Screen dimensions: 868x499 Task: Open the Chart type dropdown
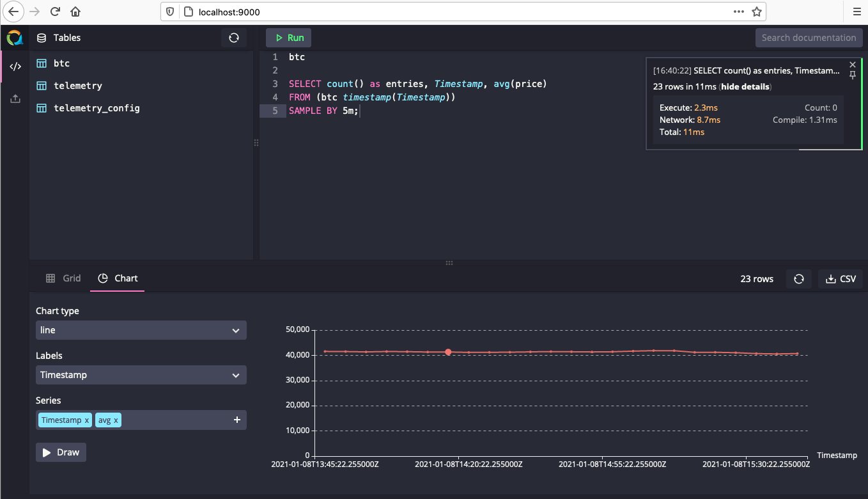(141, 330)
